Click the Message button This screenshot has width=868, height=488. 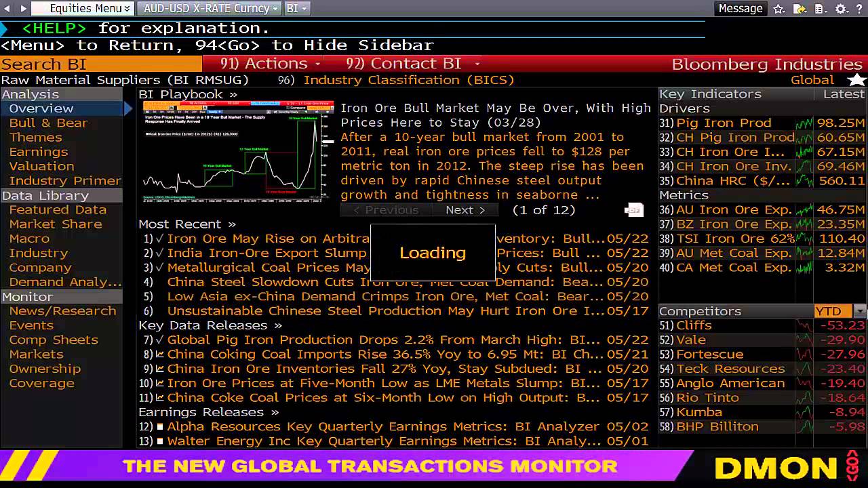pos(741,8)
